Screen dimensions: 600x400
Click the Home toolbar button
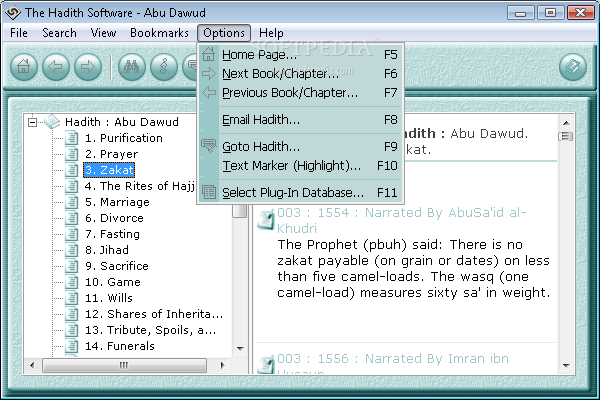tap(24, 67)
